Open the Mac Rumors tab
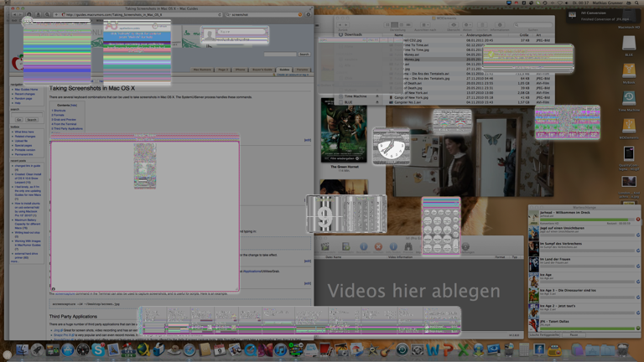 [x=202, y=70]
